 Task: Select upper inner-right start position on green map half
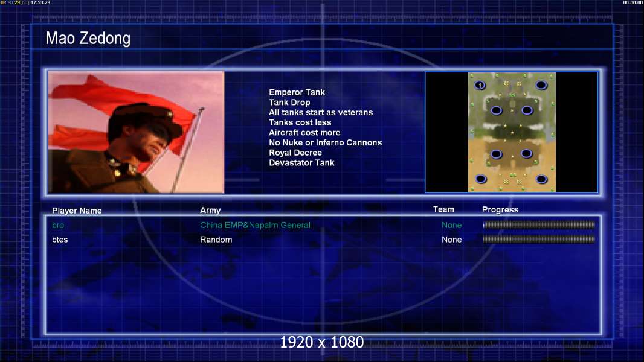pos(527,110)
